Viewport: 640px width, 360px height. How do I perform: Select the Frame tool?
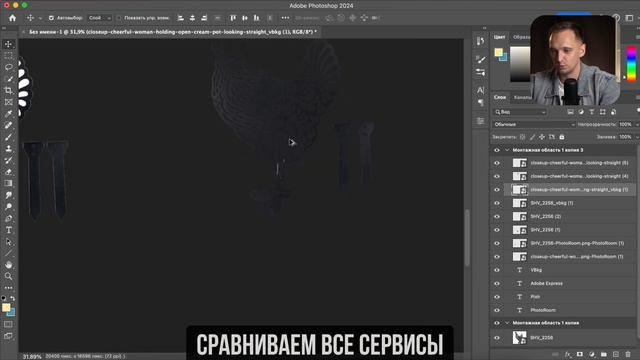tap(9, 102)
